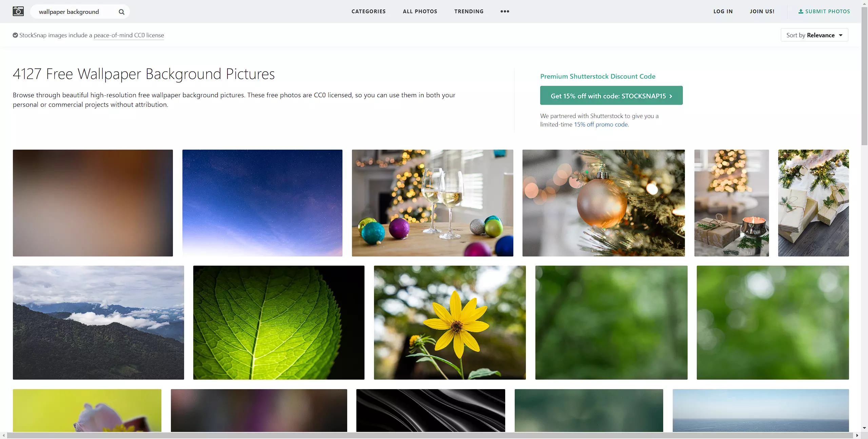Viewport: 868px width, 439px height.
Task: Open the Trending page
Action: point(469,12)
